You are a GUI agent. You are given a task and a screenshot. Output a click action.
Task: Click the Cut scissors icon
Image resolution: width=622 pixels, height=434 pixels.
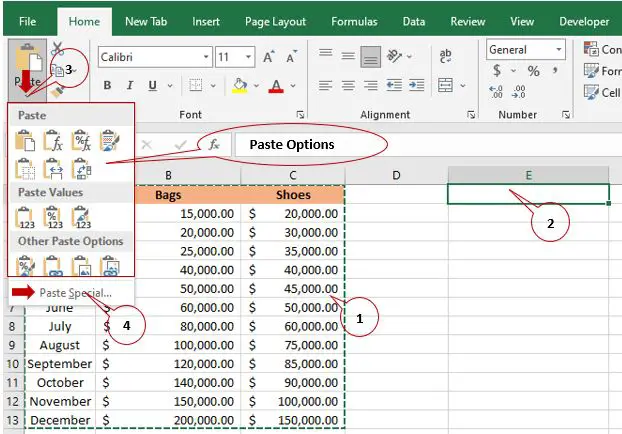click(x=58, y=48)
